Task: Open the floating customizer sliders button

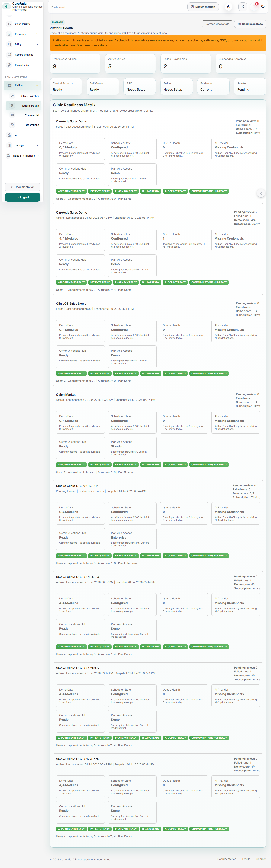Action: (261, 193)
